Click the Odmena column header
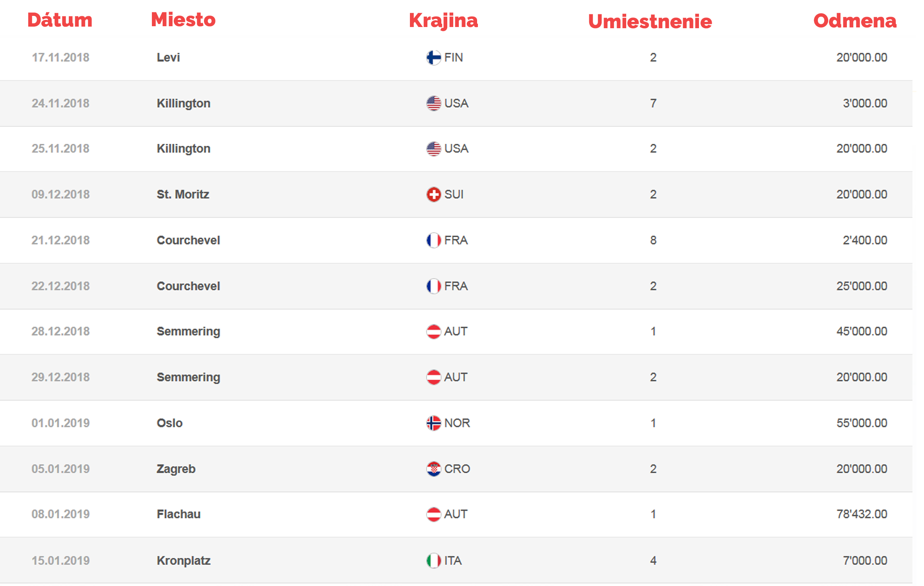Viewport: 924px width, 586px height. pyautogui.click(x=855, y=21)
